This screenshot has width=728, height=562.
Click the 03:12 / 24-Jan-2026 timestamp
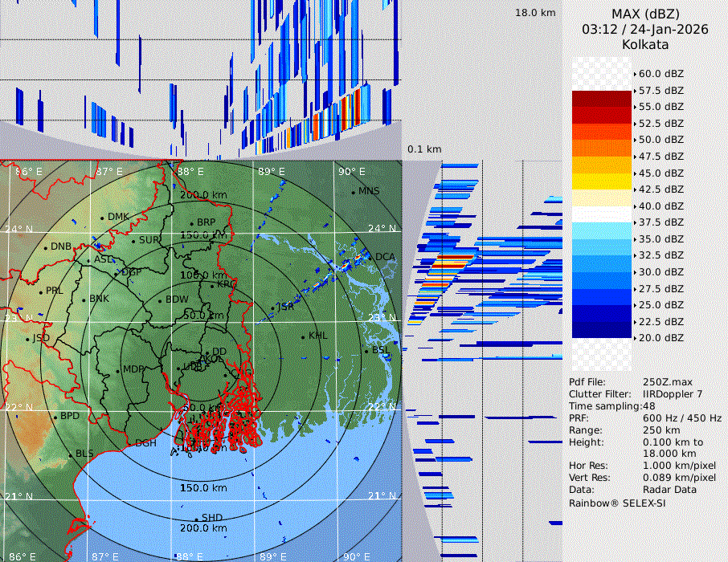[x=645, y=29]
